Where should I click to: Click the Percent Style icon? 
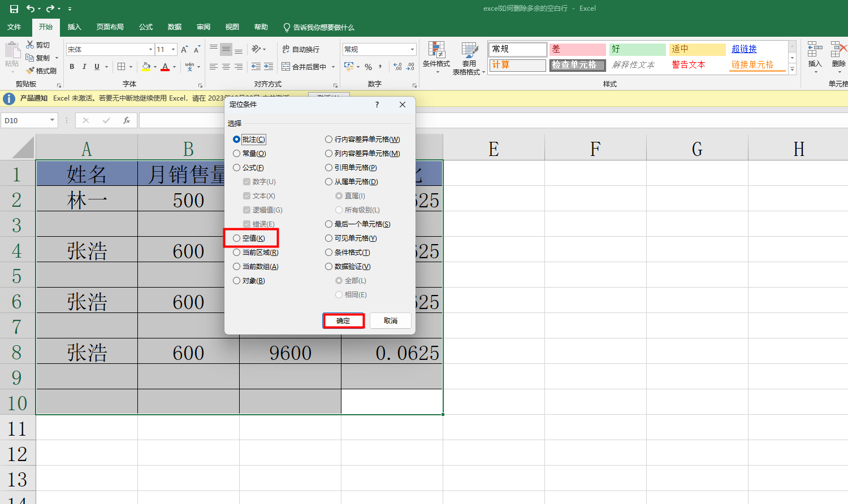(x=369, y=67)
